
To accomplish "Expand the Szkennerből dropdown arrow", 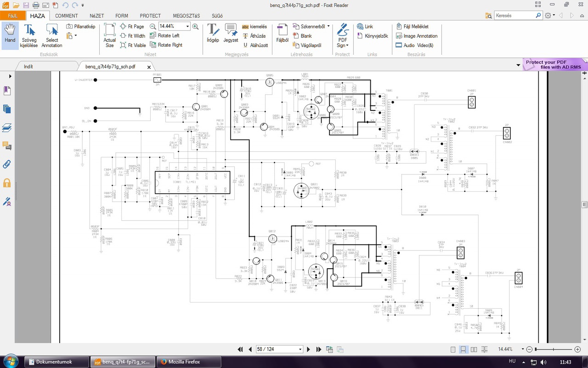I will pyautogui.click(x=328, y=26).
